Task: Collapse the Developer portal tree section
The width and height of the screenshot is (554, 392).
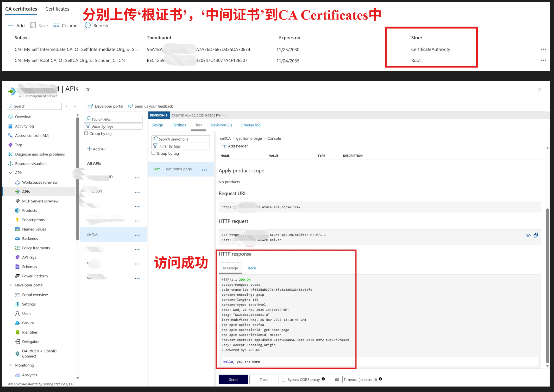Action: tap(11, 285)
